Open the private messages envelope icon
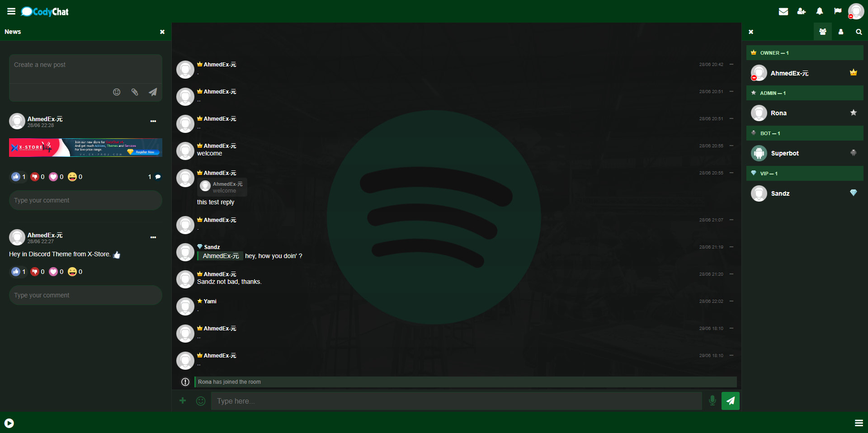 [783, 11]
